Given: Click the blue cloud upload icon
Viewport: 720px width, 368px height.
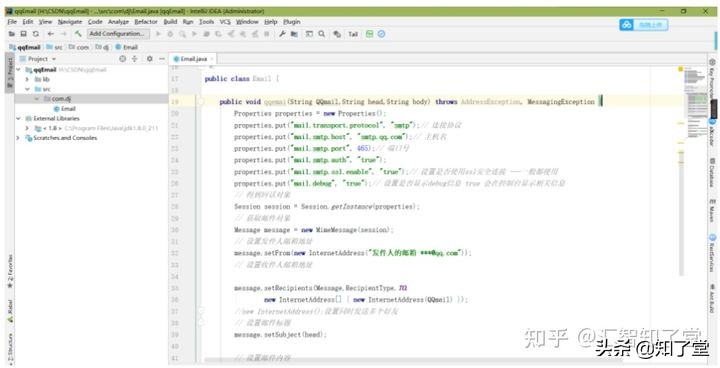Looking at the screenshot, I should pos(626,25).
